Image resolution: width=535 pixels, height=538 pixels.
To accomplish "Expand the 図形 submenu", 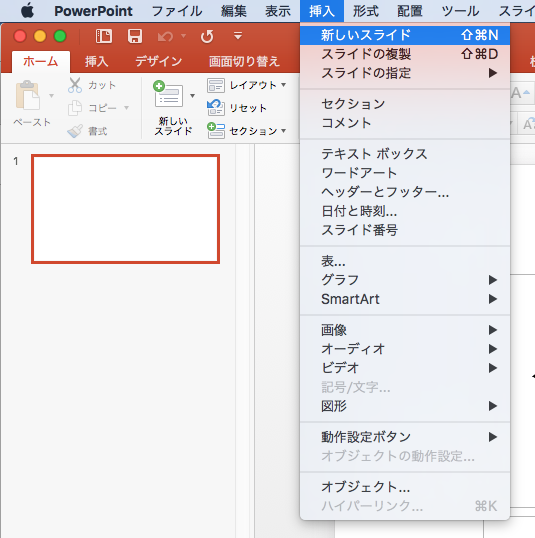I will point(405,406).
